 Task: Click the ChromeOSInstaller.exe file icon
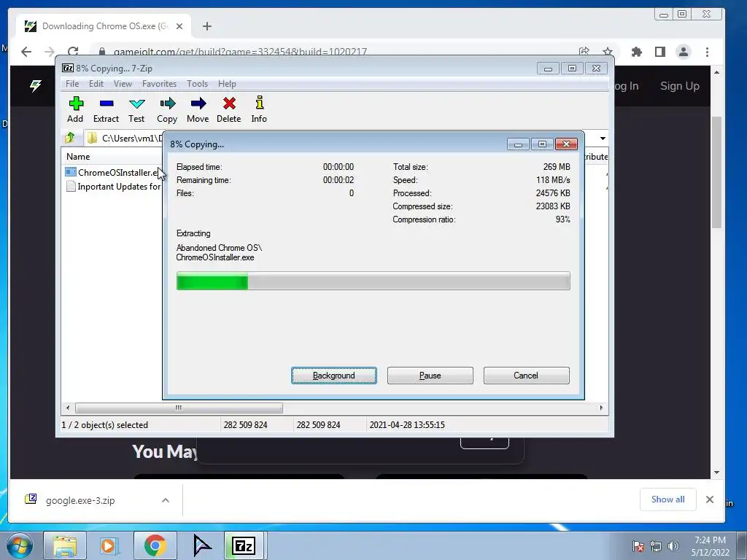[x=71, y=172]
